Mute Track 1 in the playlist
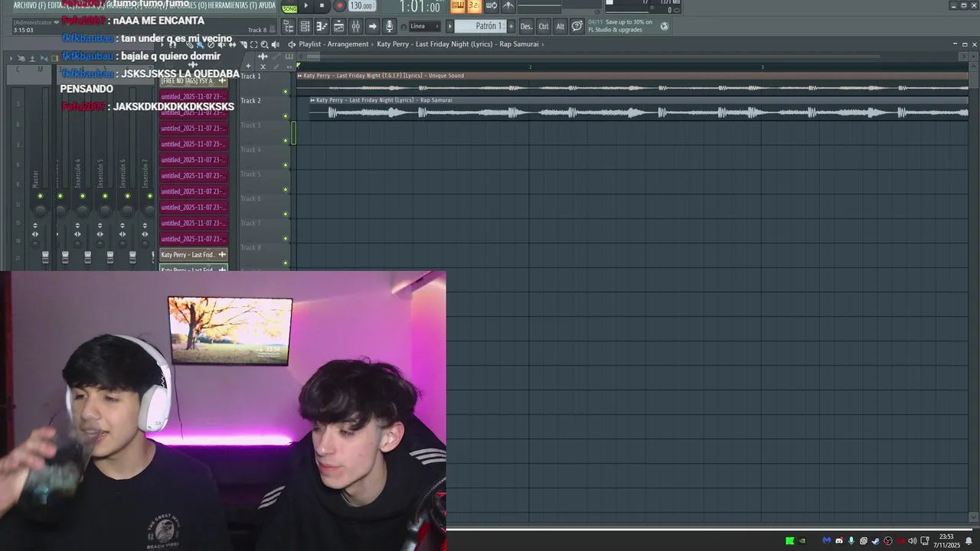The width and height of the screenshot is (980, 551). [286, 92]
